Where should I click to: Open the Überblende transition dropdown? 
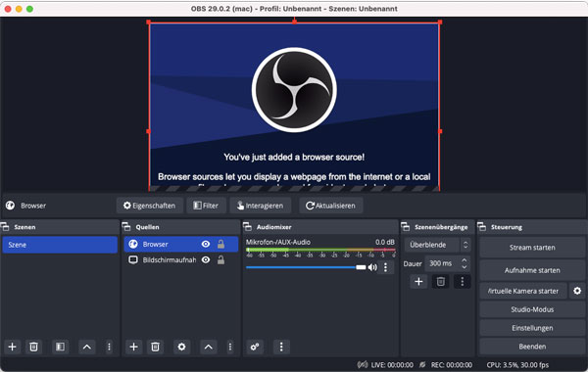(437, 245)
